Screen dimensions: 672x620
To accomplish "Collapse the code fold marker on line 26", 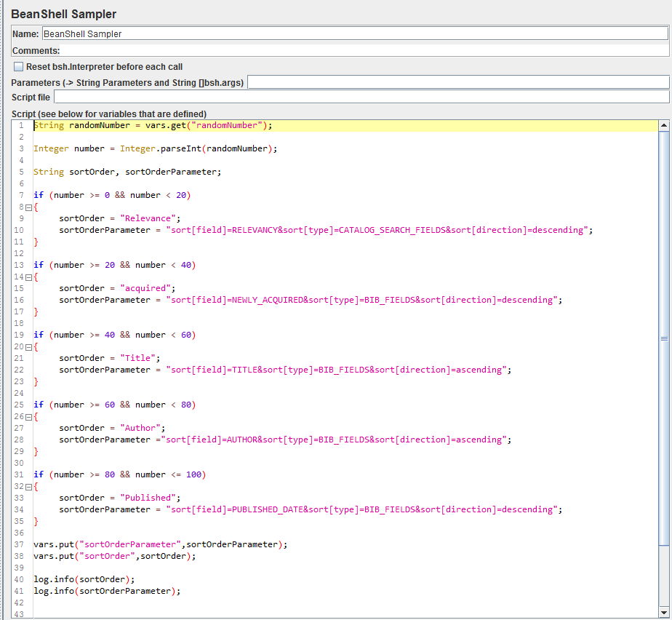I will 27,416.
